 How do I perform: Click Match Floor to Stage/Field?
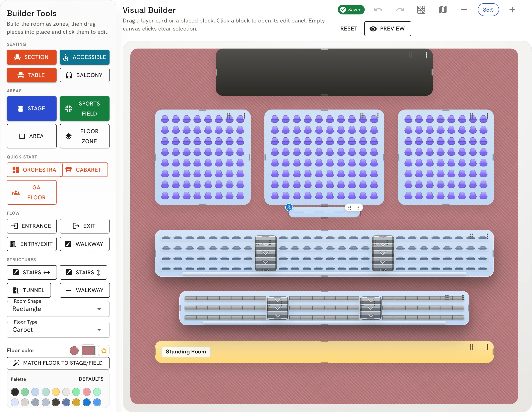point(58,363)
